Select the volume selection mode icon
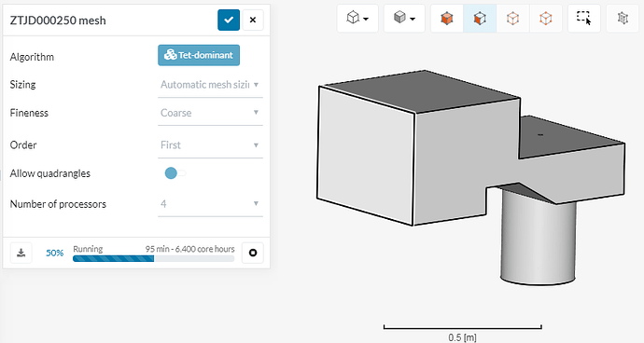The width and height of the screenshot is (644, 343). (447, 18)
